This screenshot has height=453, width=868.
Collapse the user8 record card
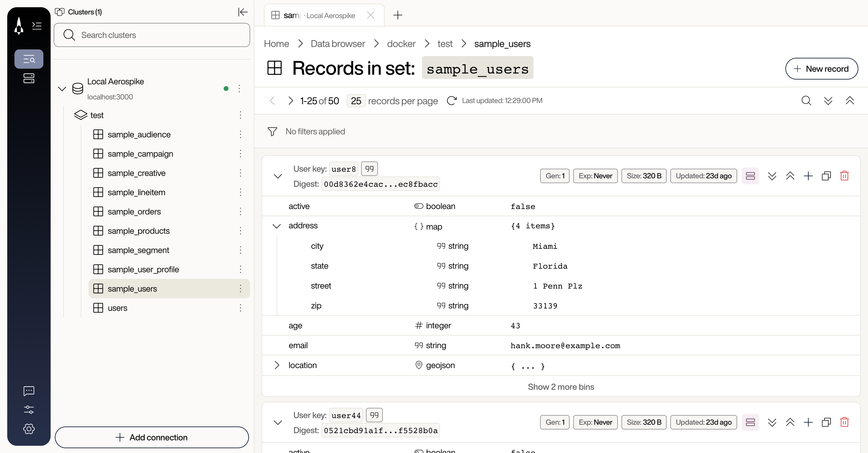tap(278, 176)
